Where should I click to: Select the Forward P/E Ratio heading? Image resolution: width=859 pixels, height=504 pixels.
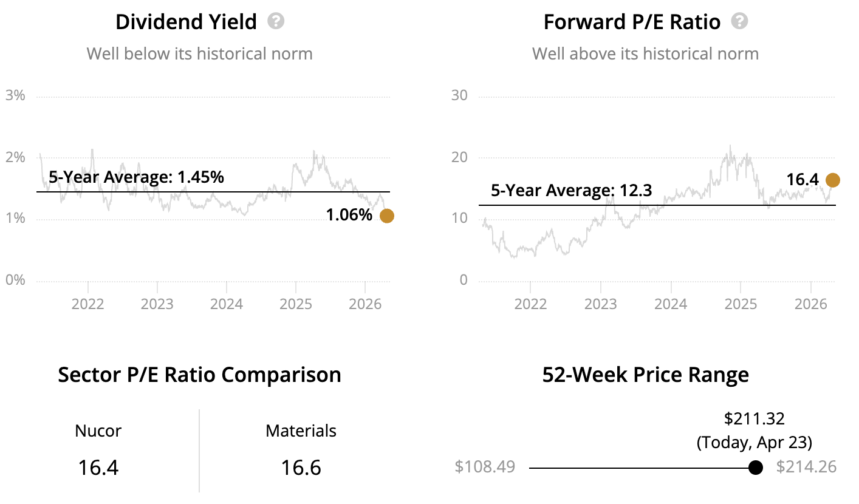click(632, 22)
